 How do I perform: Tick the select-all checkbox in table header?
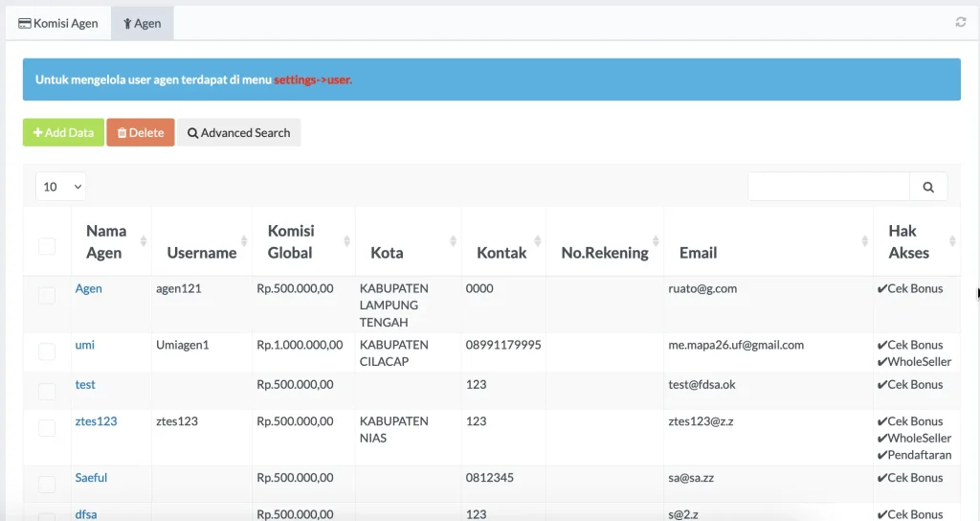click(x=47, y=246)
